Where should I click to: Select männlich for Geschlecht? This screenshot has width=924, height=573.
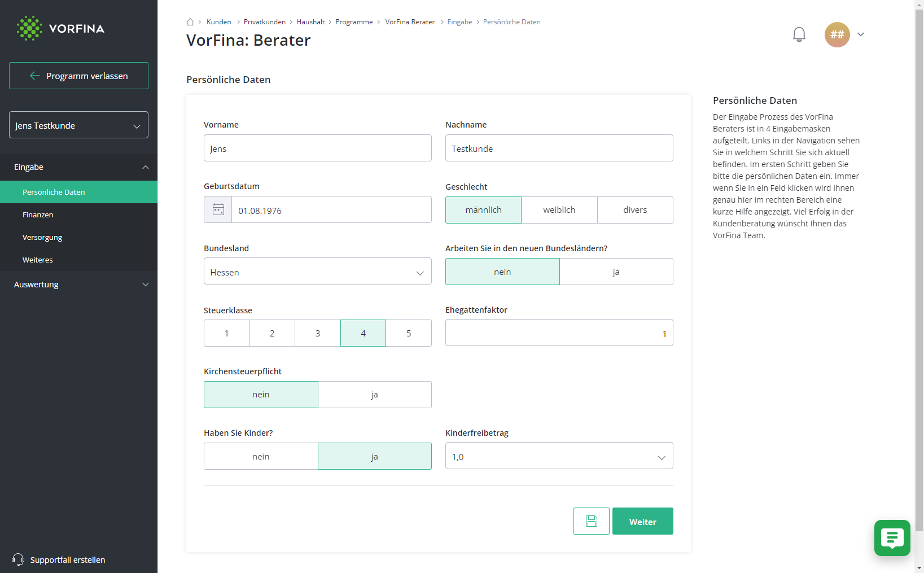click(x=483, y=210)
